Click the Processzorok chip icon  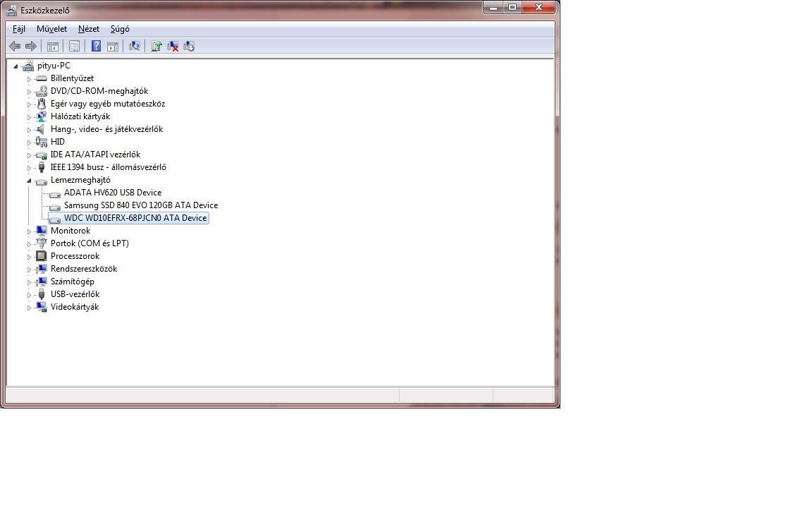[42, 256]
